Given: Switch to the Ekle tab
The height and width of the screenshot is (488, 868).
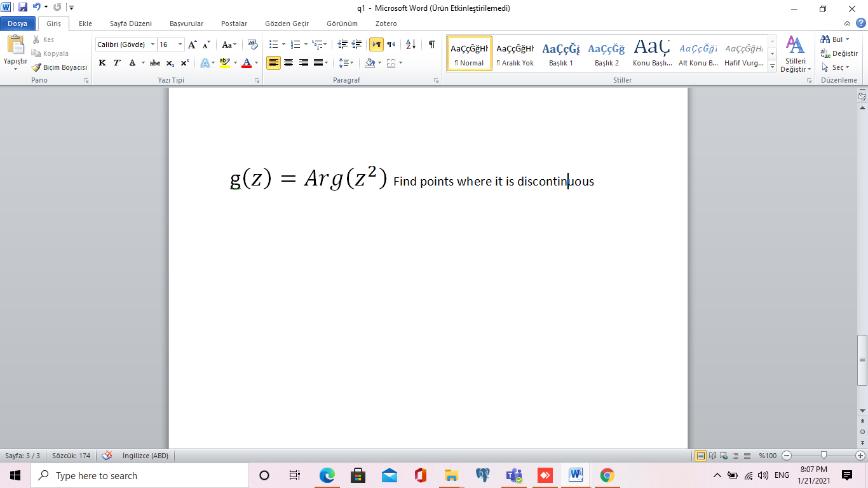Looking at the screenshot, I should click(x=85, y=24).
